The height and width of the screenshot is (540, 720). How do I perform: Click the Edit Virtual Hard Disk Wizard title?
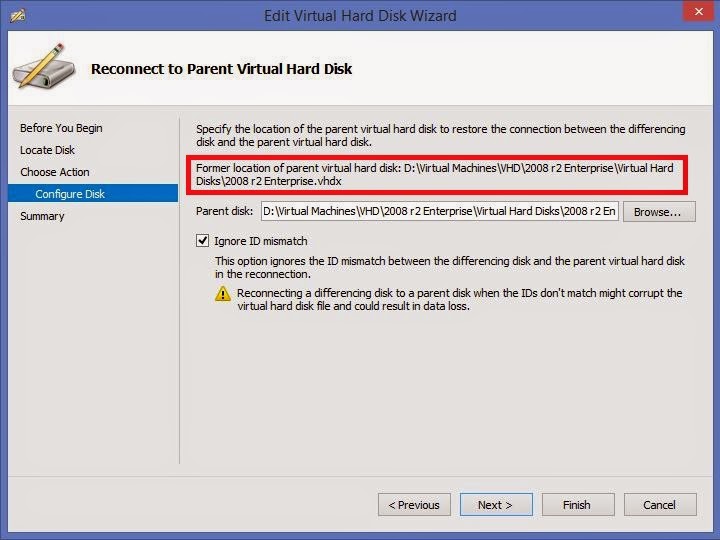pos(360,15)
